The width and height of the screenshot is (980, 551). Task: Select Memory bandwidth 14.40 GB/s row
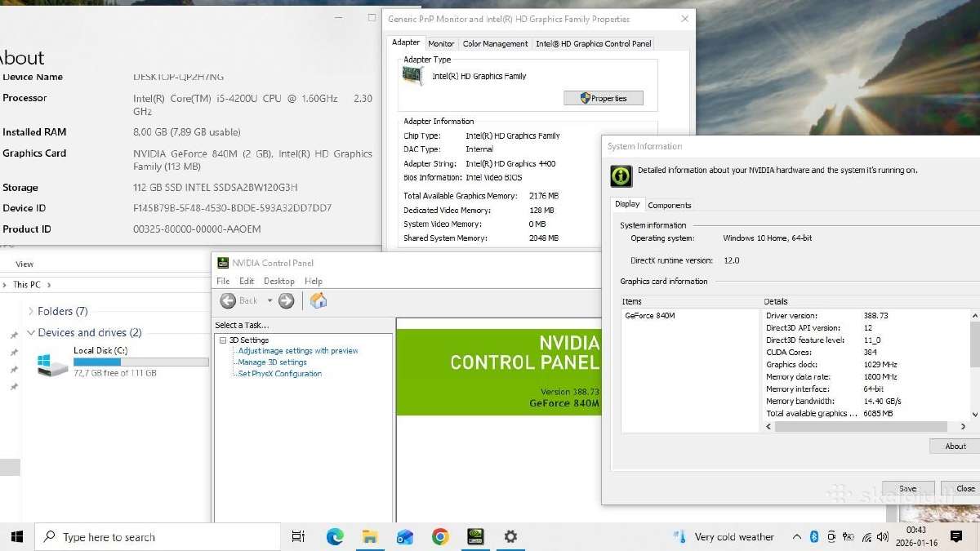coord(866,401)
